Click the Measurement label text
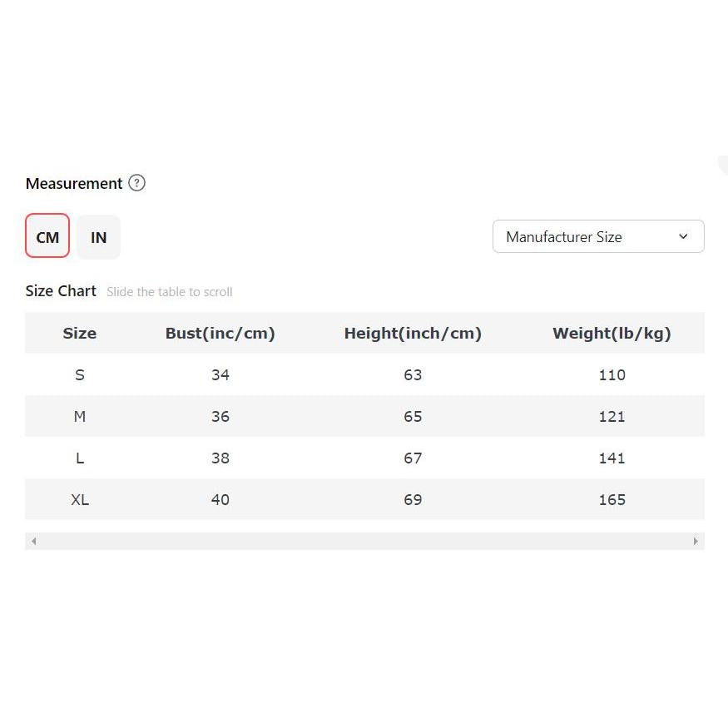The width and height of the screenshot is (728, 728). [74, 183]
